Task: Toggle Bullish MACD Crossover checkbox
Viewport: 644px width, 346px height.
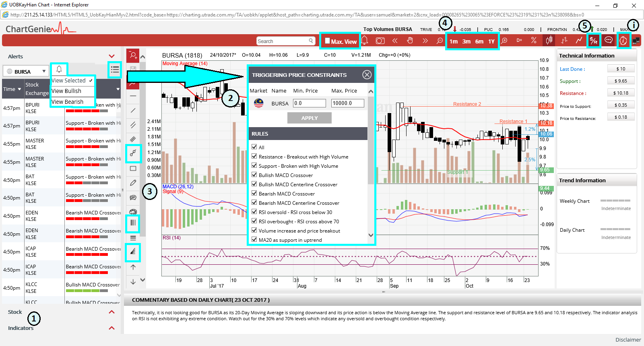Action: tap(254, 175)
